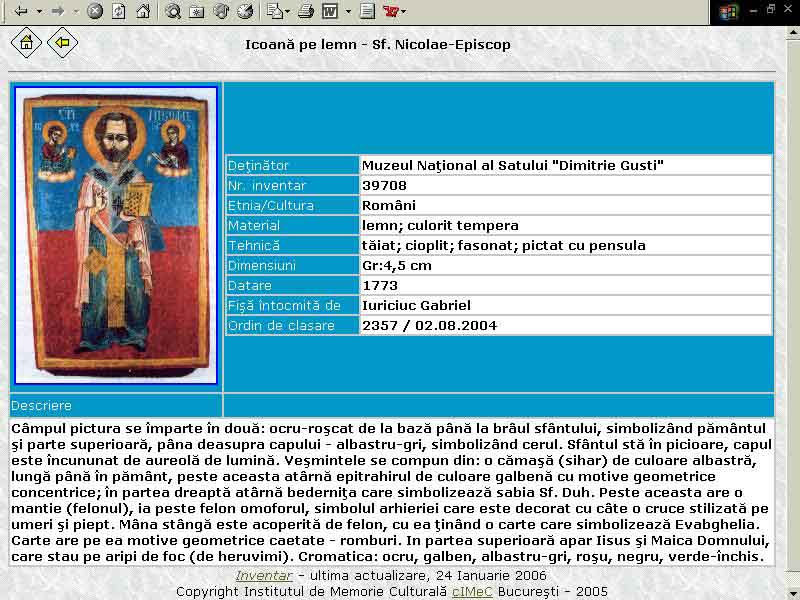Viewport: 800px width, 600px height.
Task: Click the Windows flag logo icon
Action: pos(729,11)
